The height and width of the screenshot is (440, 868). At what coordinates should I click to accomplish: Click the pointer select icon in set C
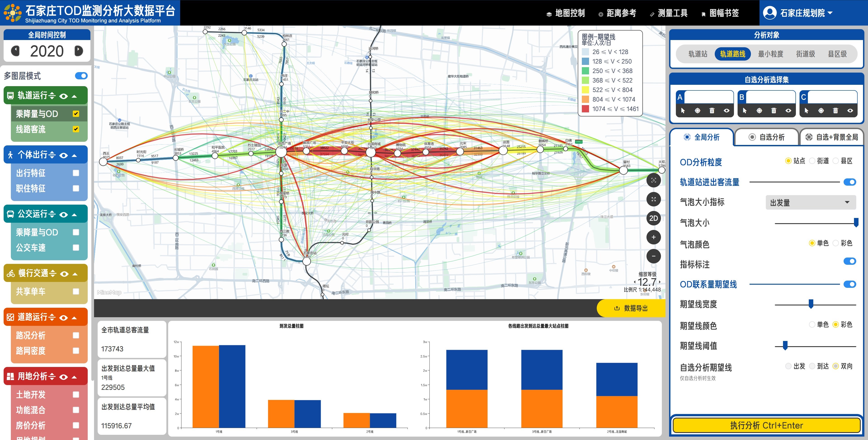tap(806, 111)
